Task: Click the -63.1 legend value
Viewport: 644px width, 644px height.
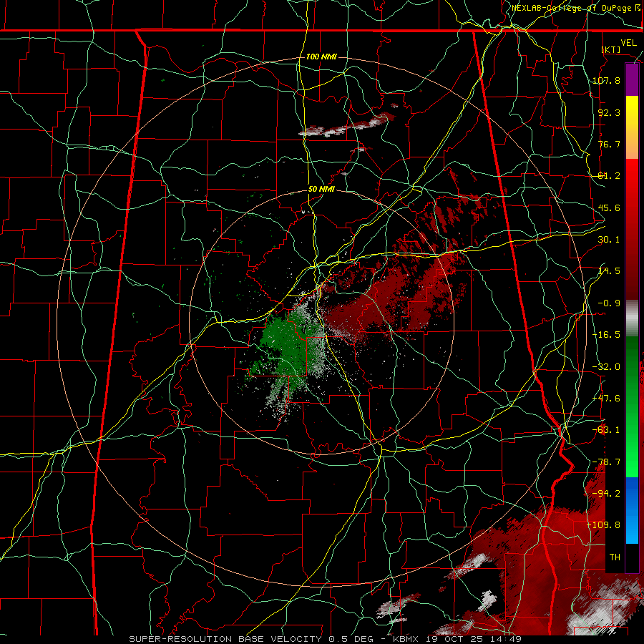Action: point(606,430)
